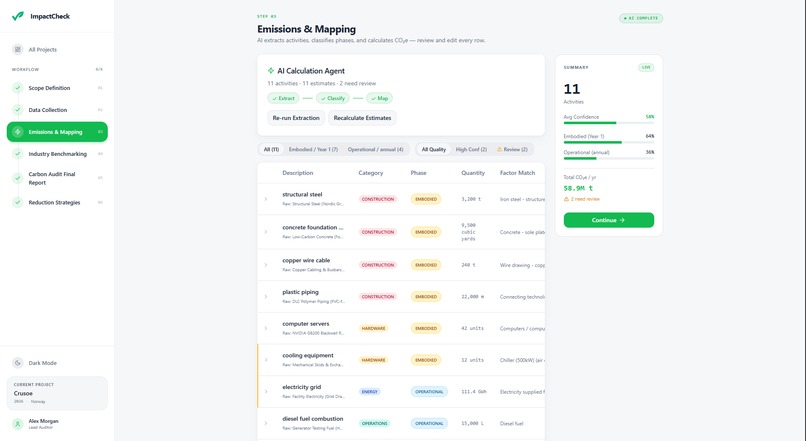Click the AI COMPLETE status badge

click(x=640, y=18)
